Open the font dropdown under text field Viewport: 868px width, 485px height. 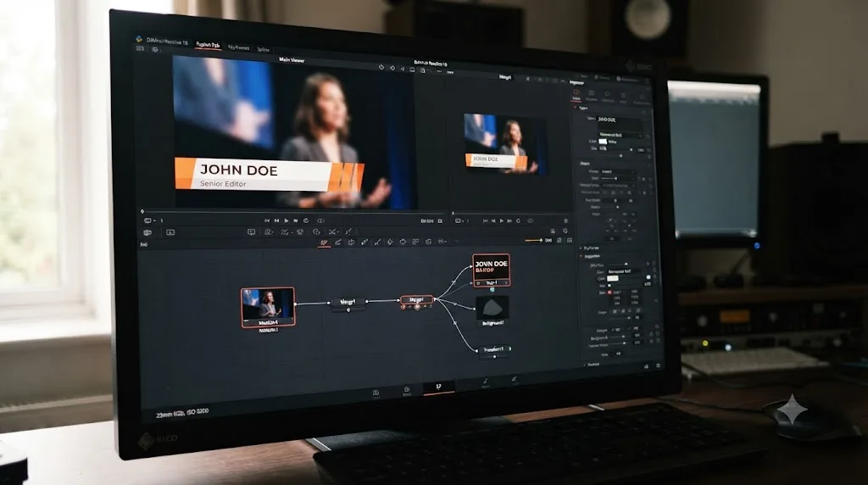click(620, 135)
